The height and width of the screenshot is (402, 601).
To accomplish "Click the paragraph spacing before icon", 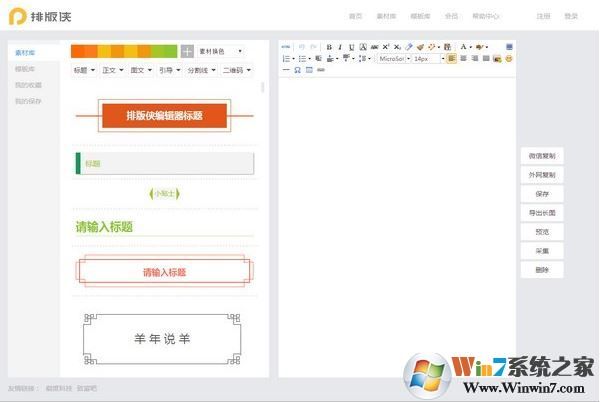I will coord(330,59).
